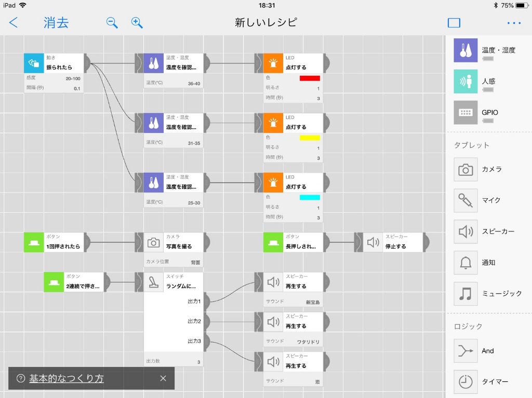Pick the red LED color swatch
Image resolution: width=532 pixels, height=398 pixels.
tap(310, 78)
